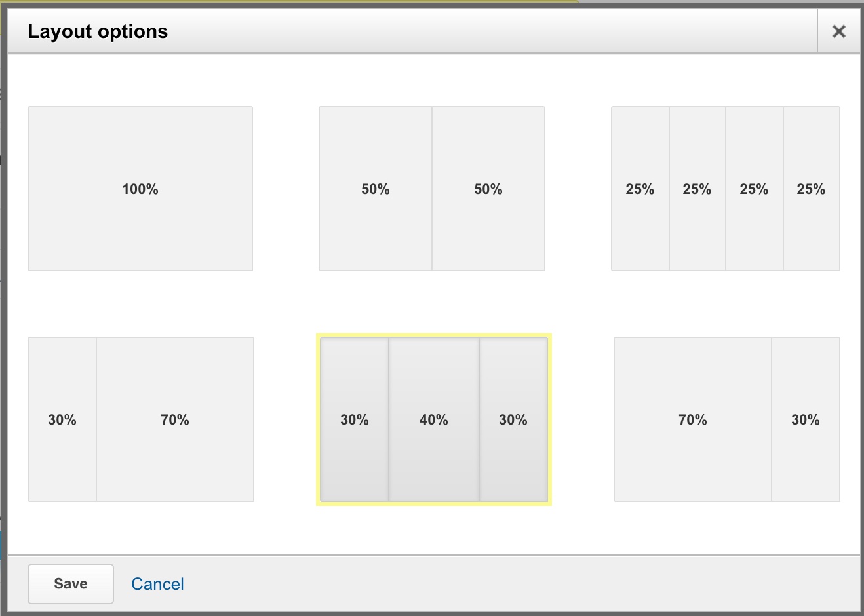Click the first 25% column of four-column layout
The width and height of the screenshot is (864, 616).
[x=640, y=189]
